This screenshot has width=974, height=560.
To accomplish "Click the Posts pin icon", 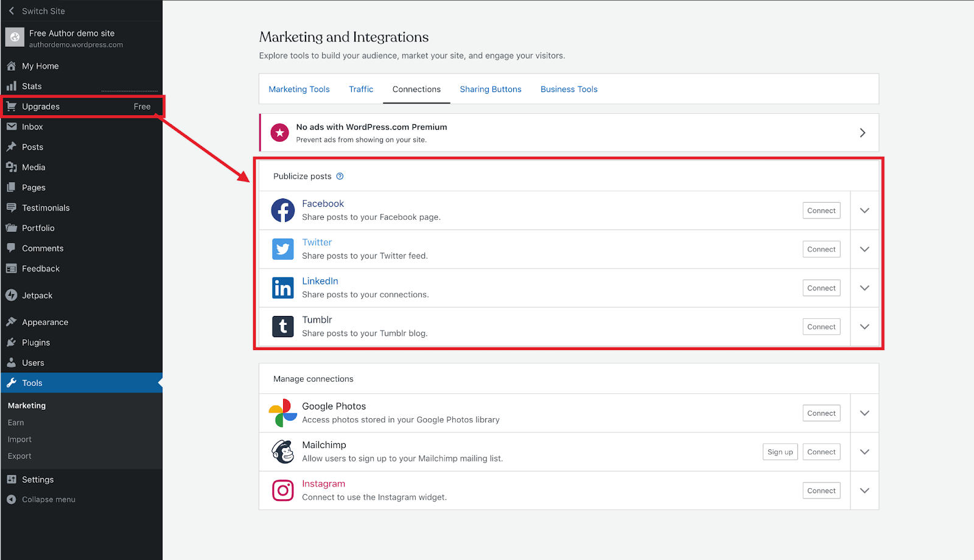I will pos(11,147).
